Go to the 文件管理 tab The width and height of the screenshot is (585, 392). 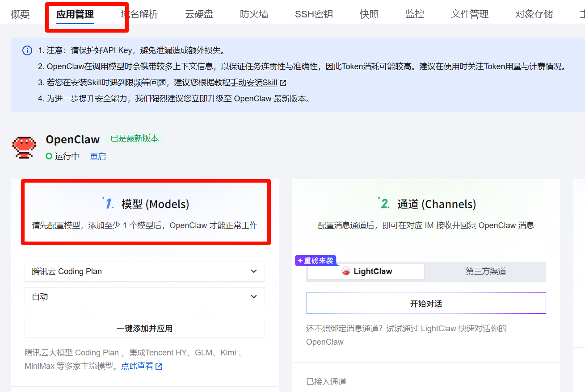pos(470,14)
